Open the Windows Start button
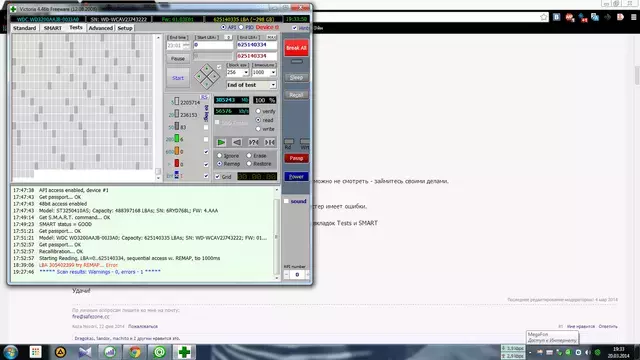 [10, 352]
